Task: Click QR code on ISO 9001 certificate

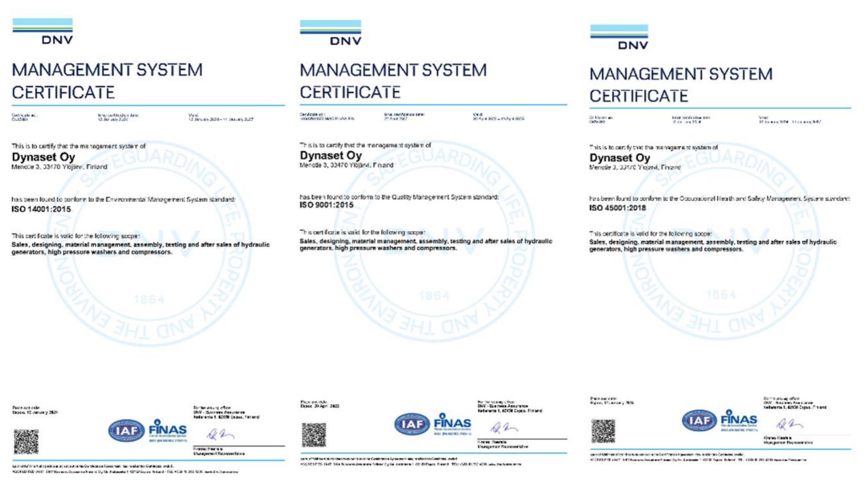Action: click(313, 435)
